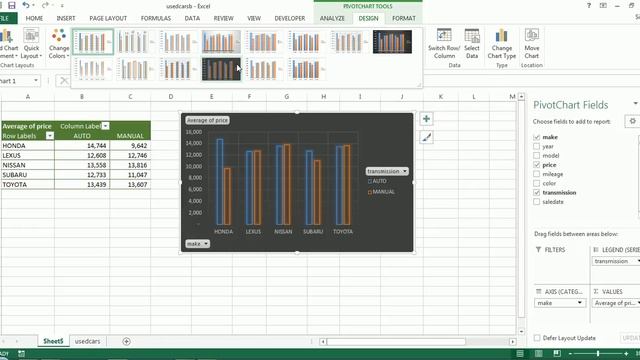Switch to Normal view in status bar
Image resolution: width=640 pixels, height=360 pixels.
pyautogui.click(x=520, y=353)
